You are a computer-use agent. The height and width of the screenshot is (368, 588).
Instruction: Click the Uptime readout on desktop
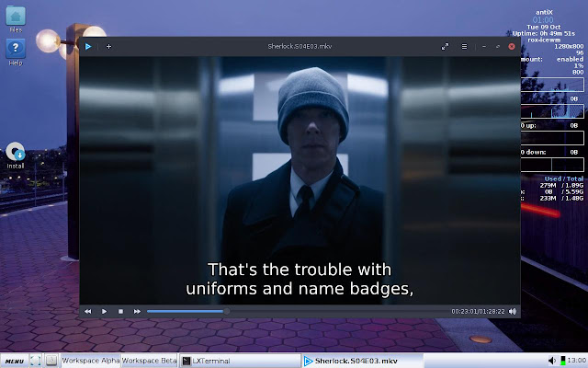pyautogui.click(x=544, y=33)
